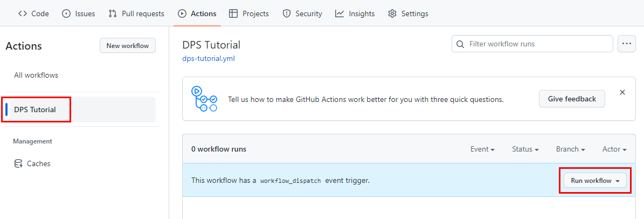Open Security via the shield icon

pos(287,13)
